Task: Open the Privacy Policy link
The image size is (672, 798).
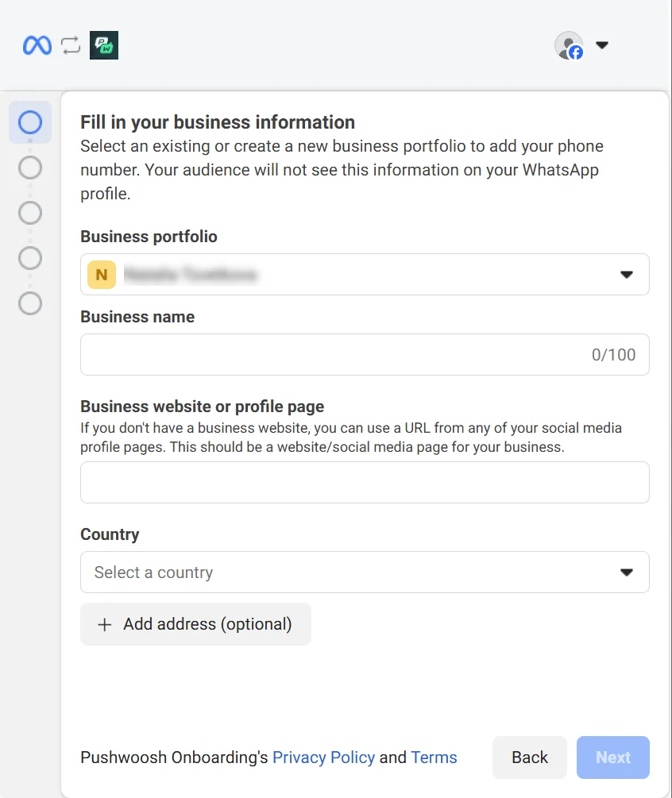Action: [323, 758]
